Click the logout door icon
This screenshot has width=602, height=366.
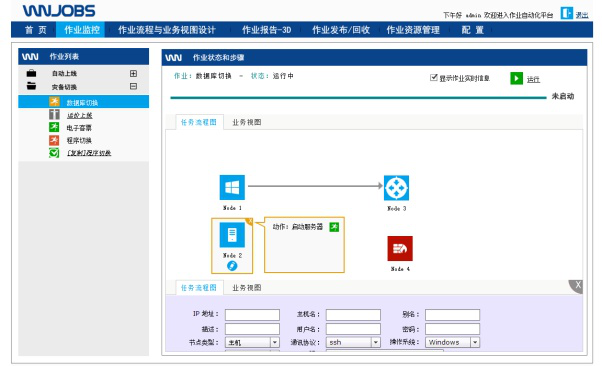(566, 13)
